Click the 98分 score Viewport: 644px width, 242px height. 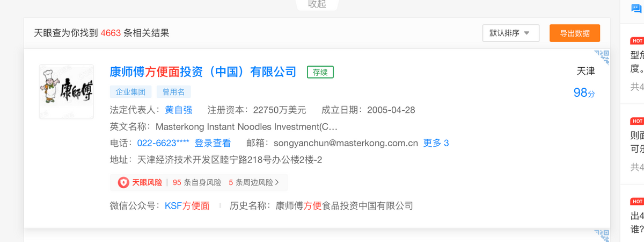[x=584, y=93]
